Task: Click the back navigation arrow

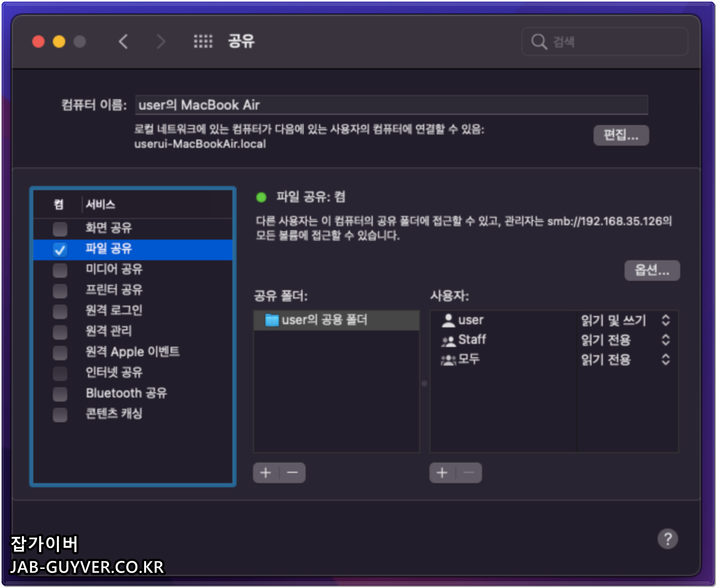Action: click(x=123, y=41)
